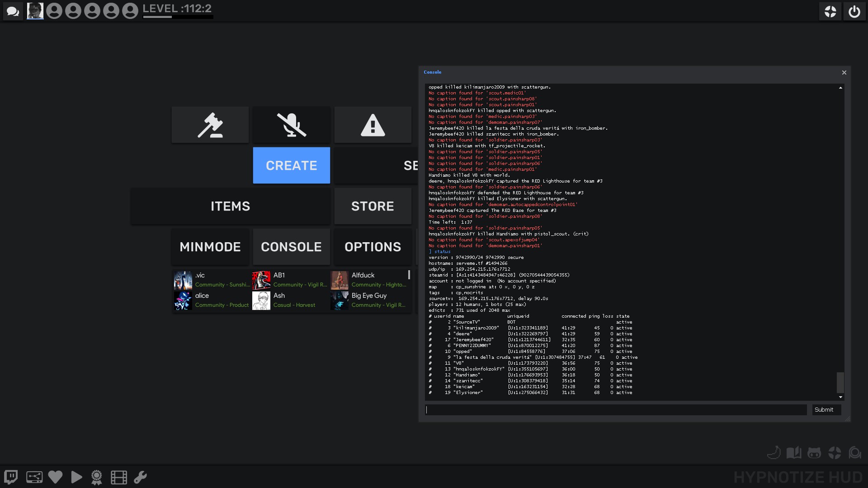
Task: Open the heart favorites icon
Action: [55, 477]
